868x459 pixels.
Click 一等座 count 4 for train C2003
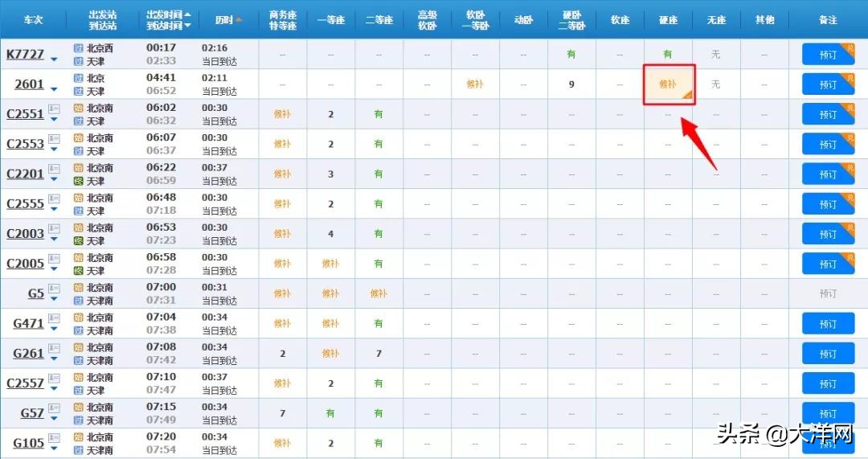330,234
